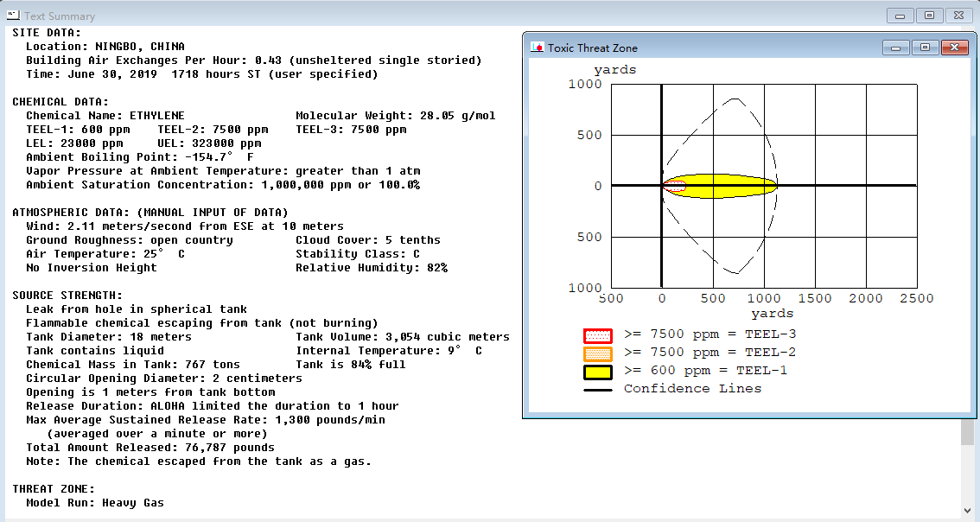Click the 'Building Air Exchanges Per Hour: 0.43' line
The height and width of the screenshot is (522, 980).
tap(254, 60)
